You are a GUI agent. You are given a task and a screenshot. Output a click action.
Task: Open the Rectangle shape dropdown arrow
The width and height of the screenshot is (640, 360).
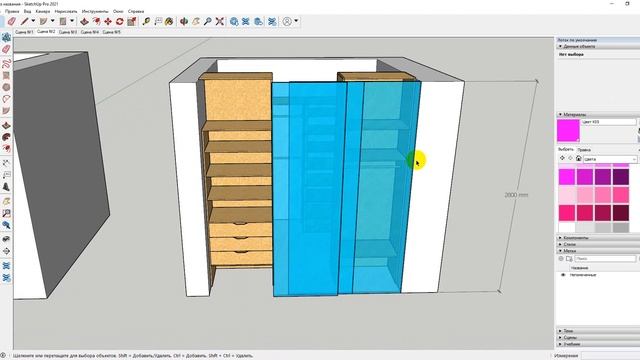[x=72, y=21]
